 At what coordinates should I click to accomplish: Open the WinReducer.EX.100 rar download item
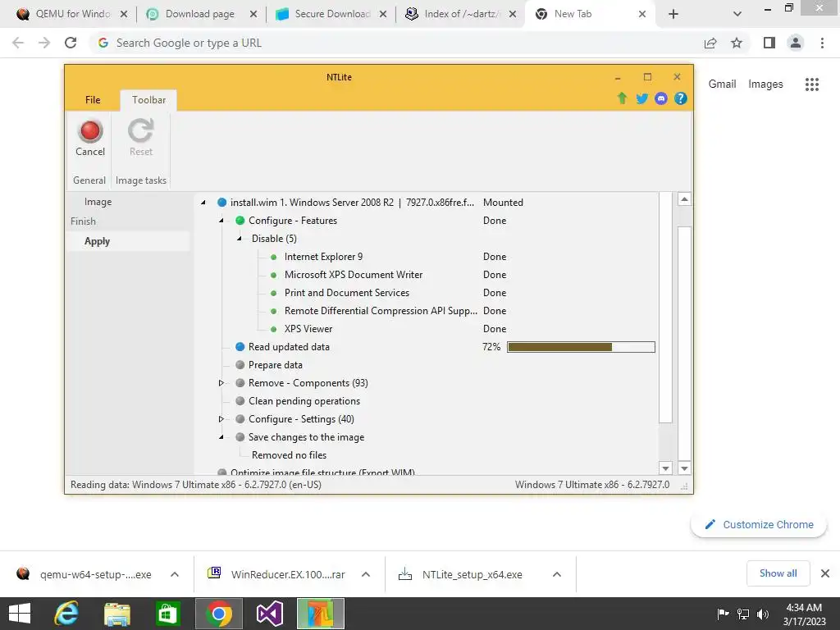[x=288, y=574]
